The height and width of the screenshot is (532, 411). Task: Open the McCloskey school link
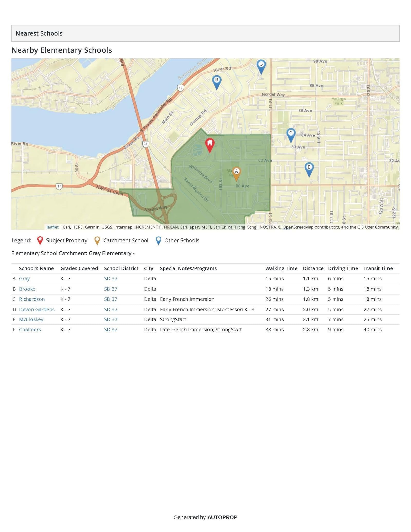[x=31, y=319]
